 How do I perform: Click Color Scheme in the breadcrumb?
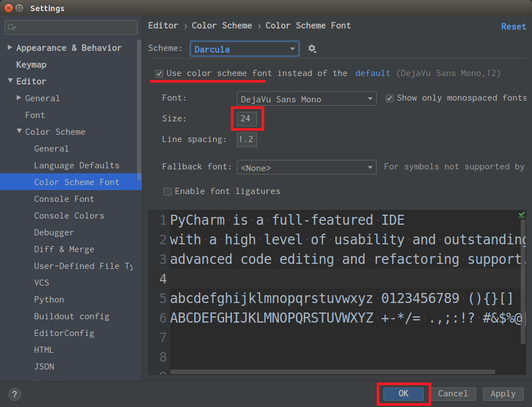pyautogui.click(x=222, y=26)
